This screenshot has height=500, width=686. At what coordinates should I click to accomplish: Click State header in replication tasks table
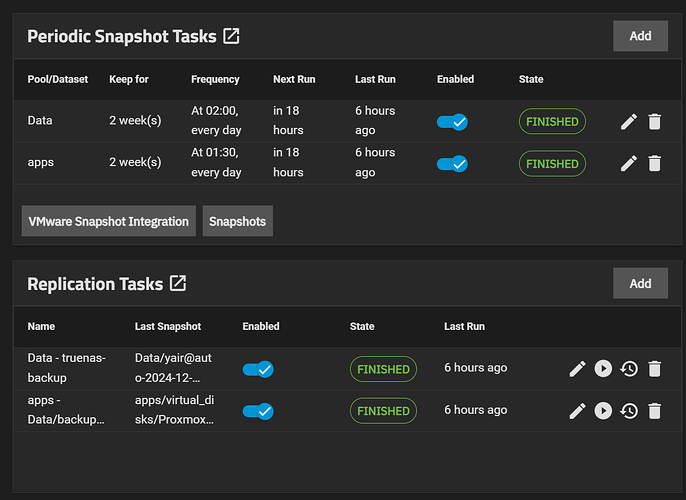tap(362, 326)
